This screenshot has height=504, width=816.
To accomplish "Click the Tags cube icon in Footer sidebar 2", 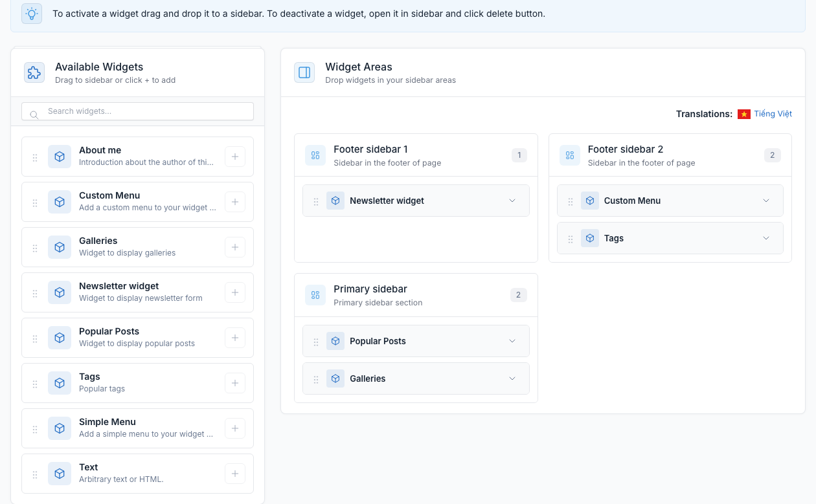I will click(590, 238).
